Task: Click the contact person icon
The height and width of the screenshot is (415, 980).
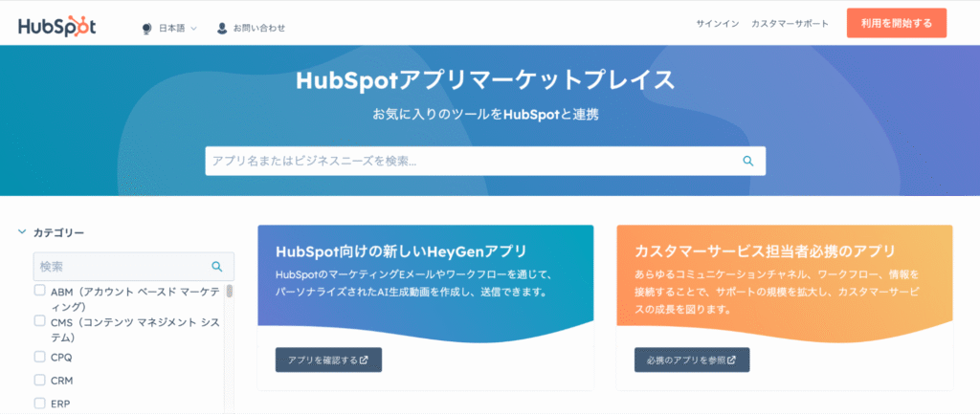Action: click(x=222, y=28)
